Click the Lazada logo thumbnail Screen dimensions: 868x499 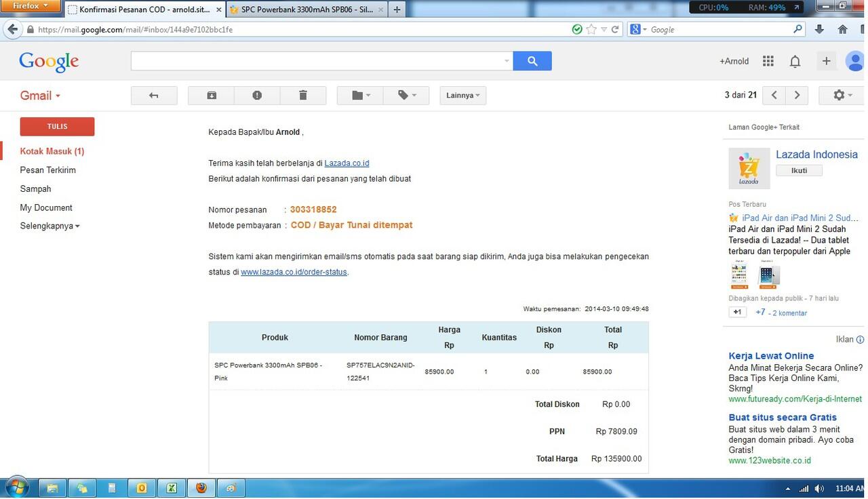pyautogui.click(x=749, y=168)
